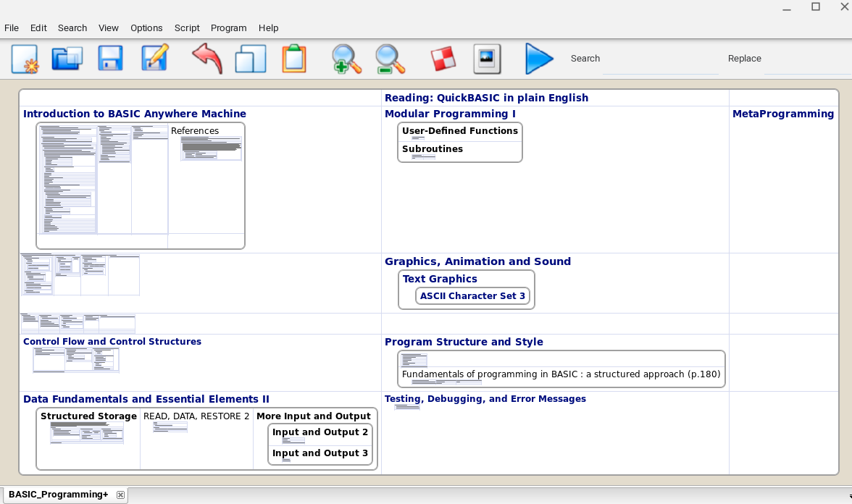Select the 'Structured Storage' cell
Image resolution: width=852 pixels, height=504 pixels.
(88, 416)
